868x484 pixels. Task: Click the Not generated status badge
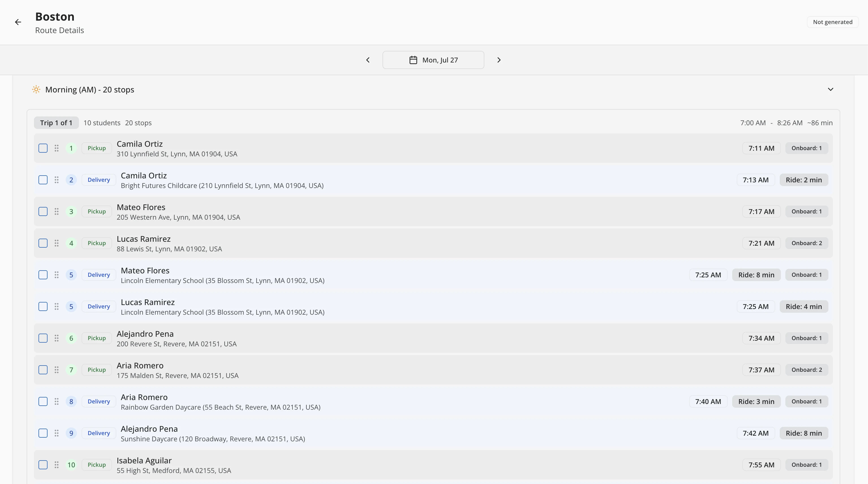(x=833, y=22)
